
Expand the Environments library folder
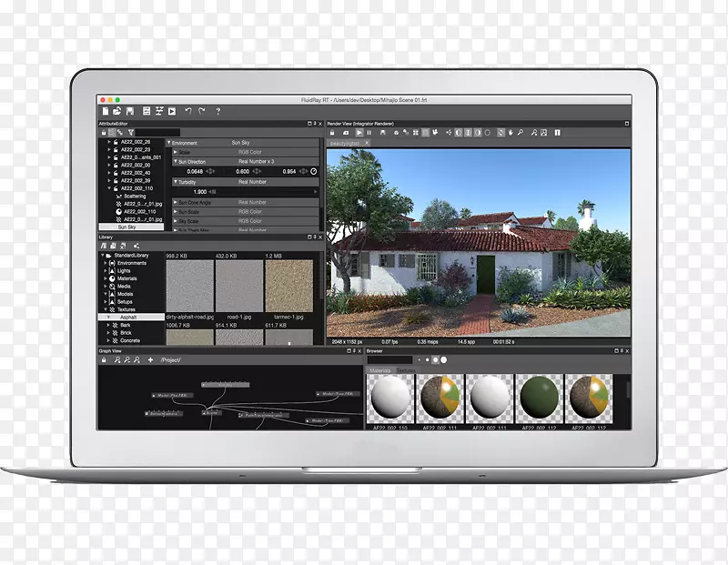(x=106, y=263)
